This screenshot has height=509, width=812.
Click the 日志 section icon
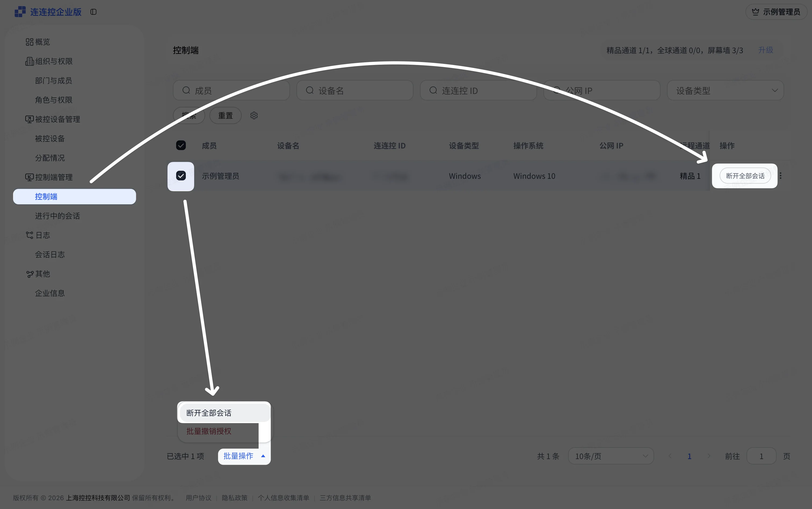coord(30,235)
